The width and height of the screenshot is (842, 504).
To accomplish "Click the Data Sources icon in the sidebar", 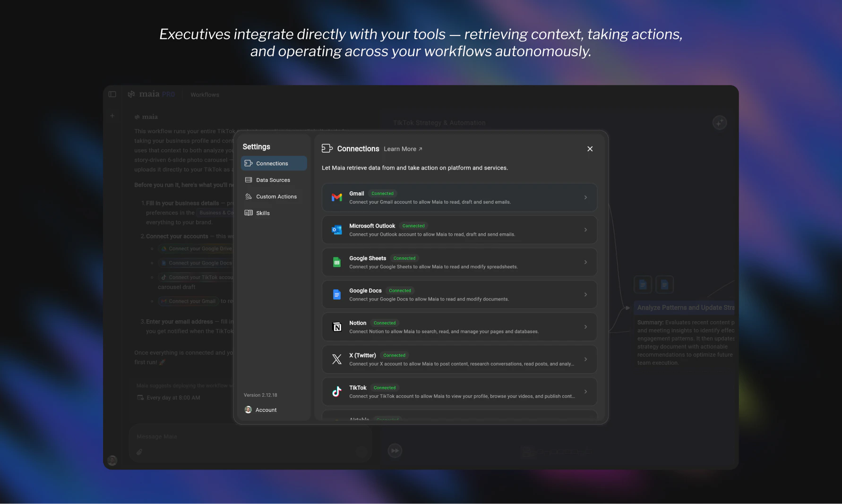I will pyautogui.click(x=249, y=180).
